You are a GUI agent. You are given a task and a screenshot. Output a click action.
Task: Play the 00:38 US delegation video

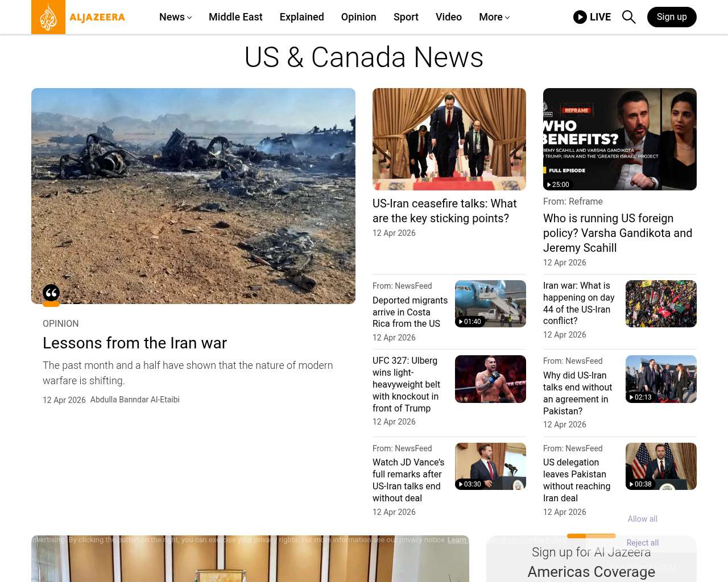[640, 484]
